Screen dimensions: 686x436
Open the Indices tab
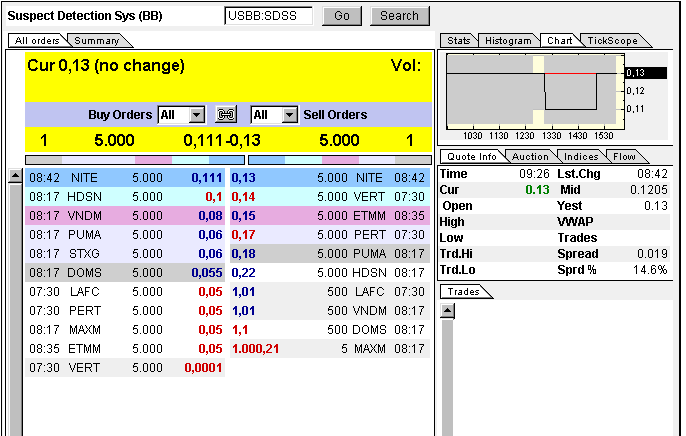(581, 157)
